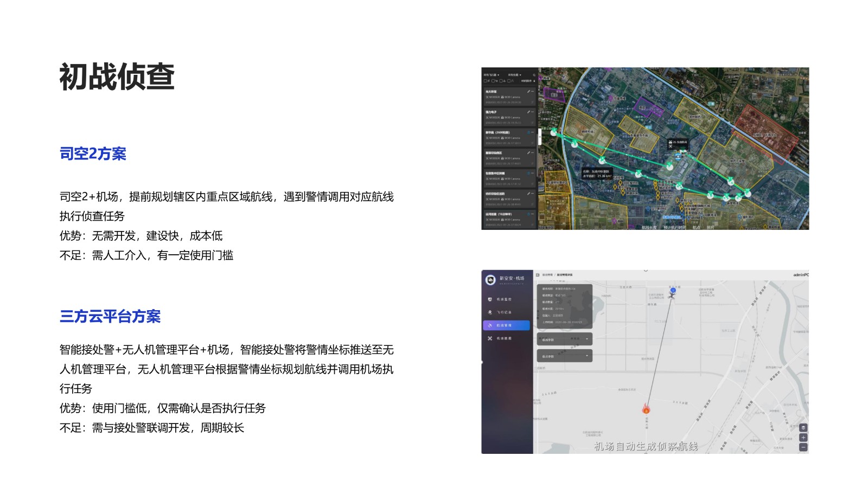Switch to the 机场数据 sidebar menu item
868x488 pixels.
click(x=503, y=338)
